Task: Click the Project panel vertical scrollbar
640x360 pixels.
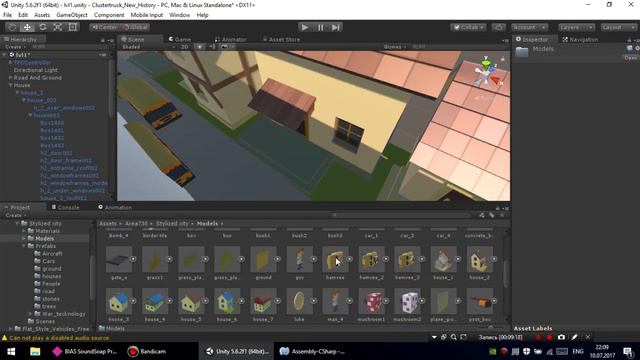Action: 506,273
